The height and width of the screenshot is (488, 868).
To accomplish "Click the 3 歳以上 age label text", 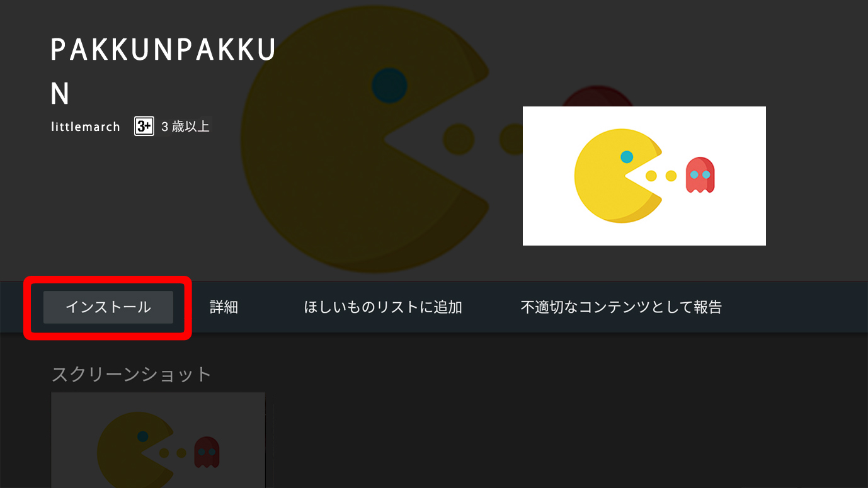I will coord(185,127).
